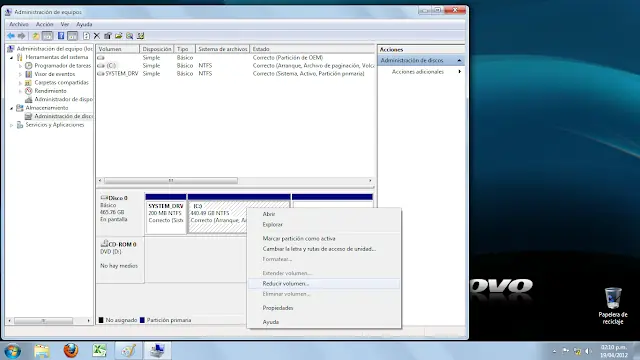
Task: Click the Computer Management taskbar button
Action: (x=157, y=351)
